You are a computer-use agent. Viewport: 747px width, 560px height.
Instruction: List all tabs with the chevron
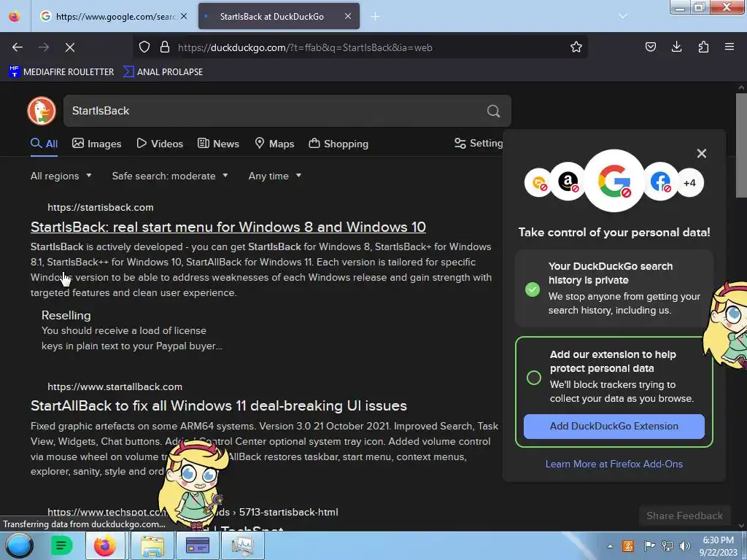[x=623, y=16]
